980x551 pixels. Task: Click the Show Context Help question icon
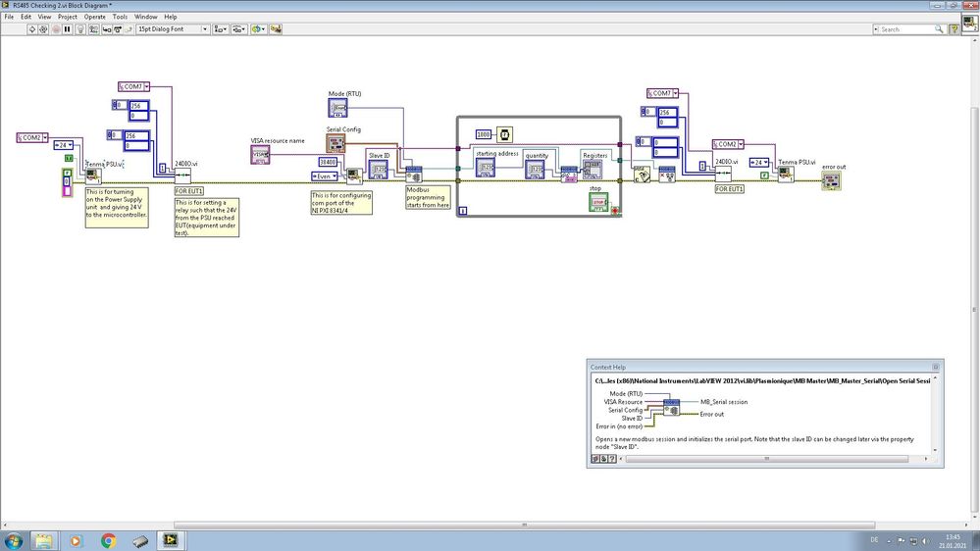(x=954, y=29)
